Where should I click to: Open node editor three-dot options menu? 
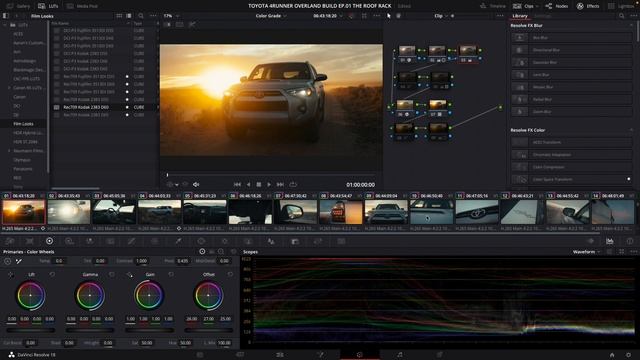click(500, 16)
